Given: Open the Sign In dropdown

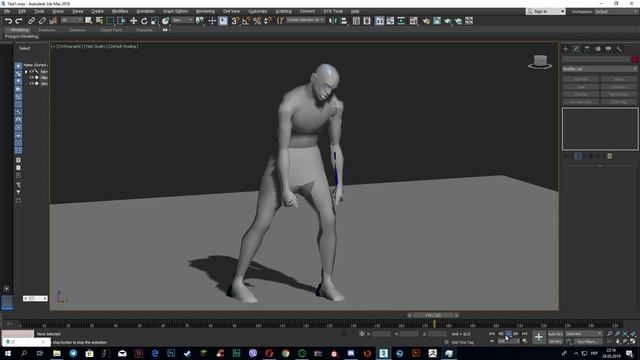Looking at the screenshot, I should [546, 11].
